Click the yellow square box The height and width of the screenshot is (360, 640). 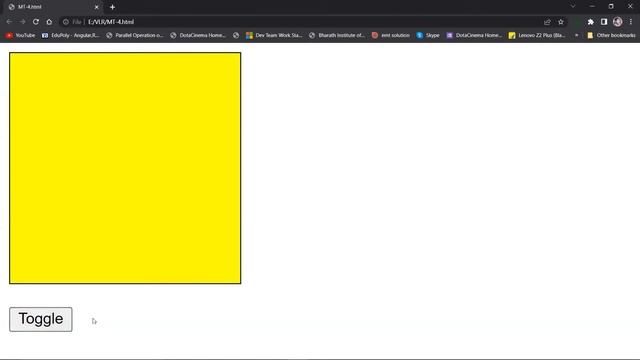tap(125, 168)
